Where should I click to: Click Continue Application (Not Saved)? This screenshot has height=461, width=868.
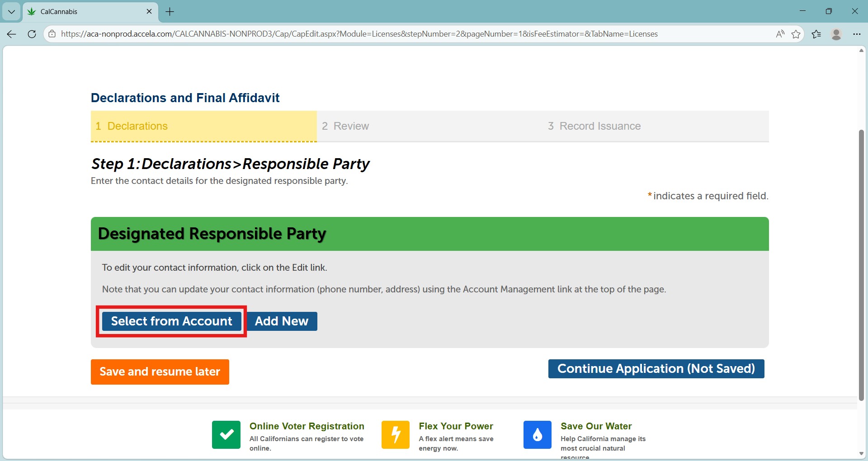pyautogui.click(x=656, y=369)
